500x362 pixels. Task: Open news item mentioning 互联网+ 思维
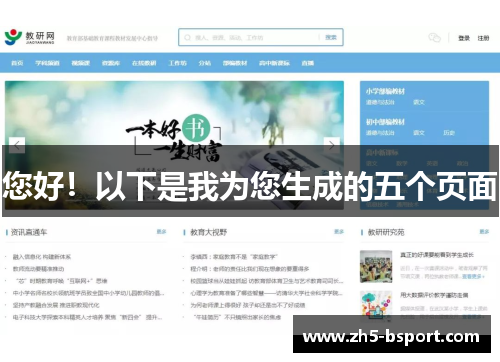[x=61, y=281]
